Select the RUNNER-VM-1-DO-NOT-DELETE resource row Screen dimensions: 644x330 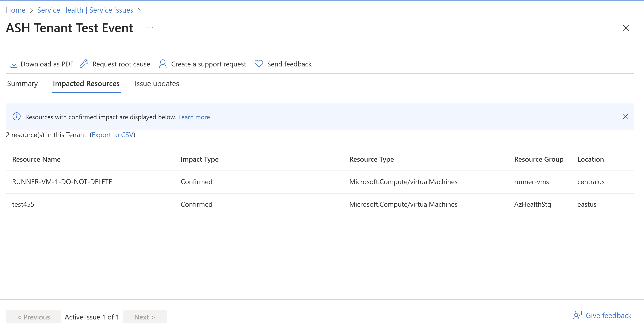pyautogui.click(x=62, y=182)
